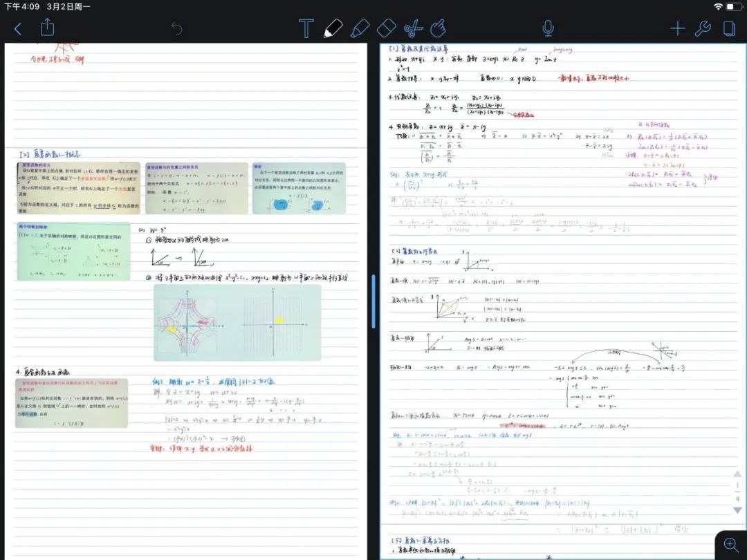The image size is (747, 560).
Task: Select the Text tool
Action: pyautogui.click(x=306, y=28)
